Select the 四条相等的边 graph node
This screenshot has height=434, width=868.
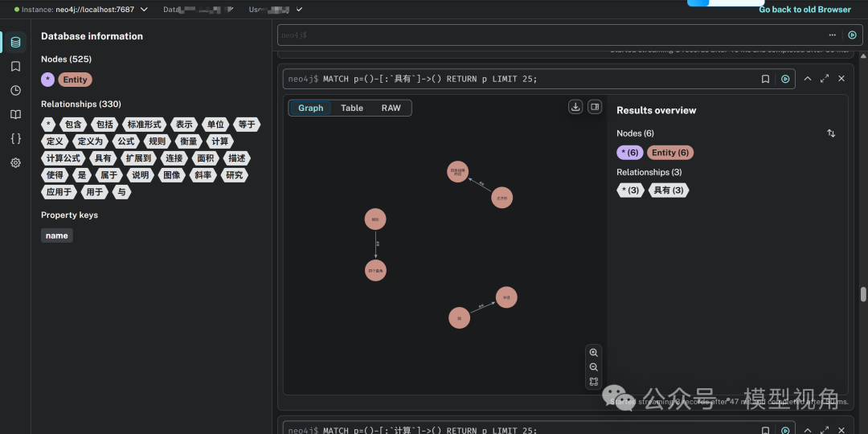click(x=458, y=172)
